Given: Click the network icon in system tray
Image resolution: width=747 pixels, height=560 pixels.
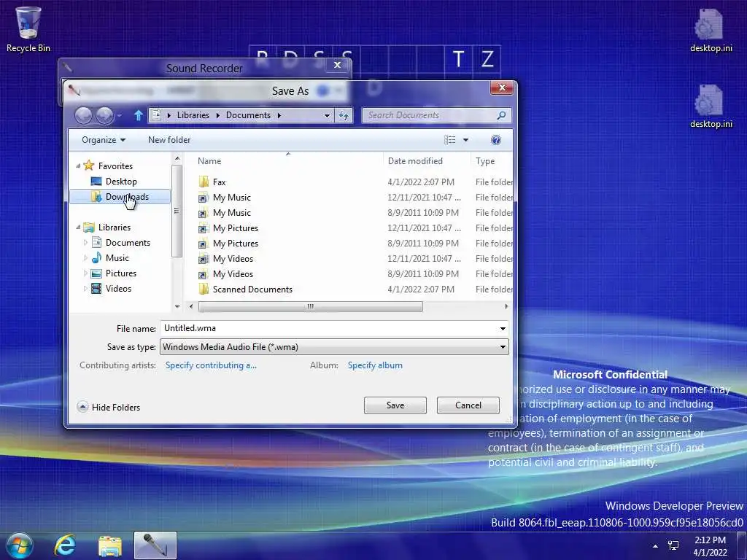Looking at the screenshot, I should click(x=673, y=545).
